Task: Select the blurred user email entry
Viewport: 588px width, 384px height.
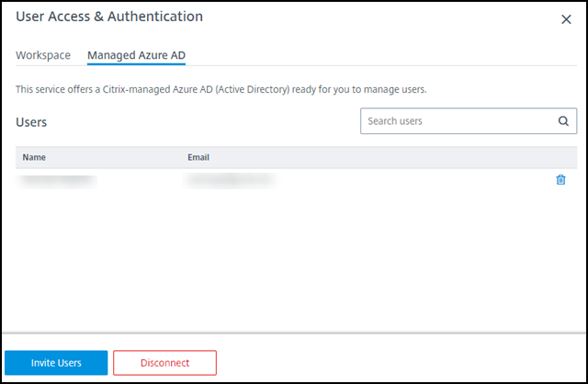Action: (229, 180)
